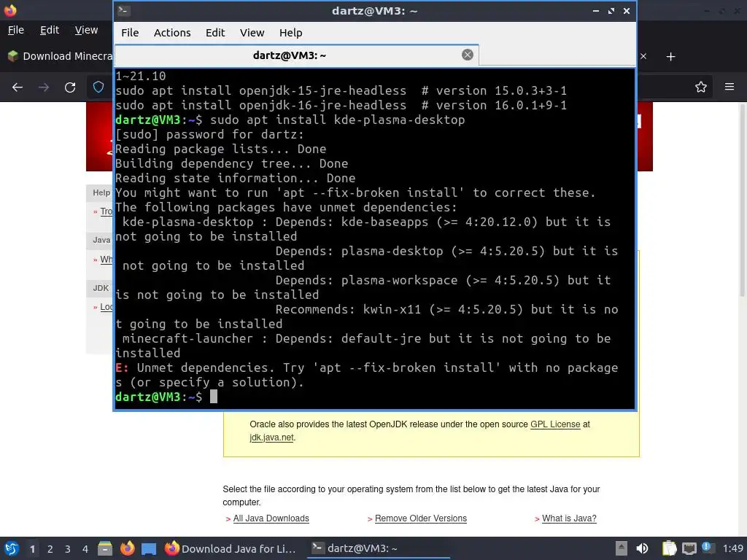Open the application menu on the taskbar

point(12,548)
